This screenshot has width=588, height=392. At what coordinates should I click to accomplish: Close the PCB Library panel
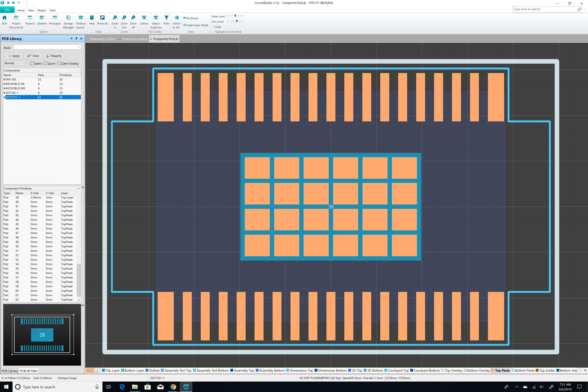pyautogui.click(x=81, y=38)
